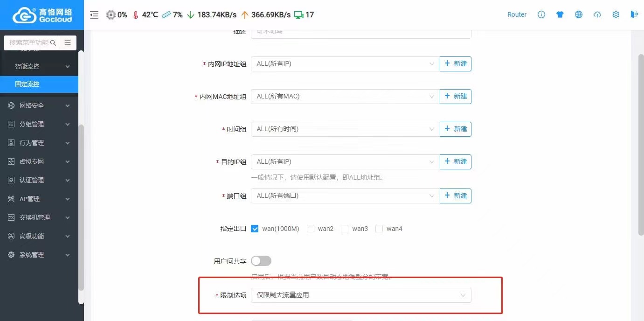This screenshot has width=644, height=321.
Task: Click the page vertical scrollbar on right
Action: (641, 145)
